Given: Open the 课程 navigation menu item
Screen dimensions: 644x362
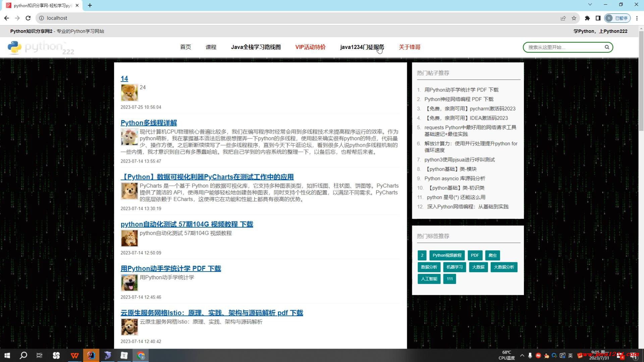Looking at the screenshot, I should tap(211, 47).
